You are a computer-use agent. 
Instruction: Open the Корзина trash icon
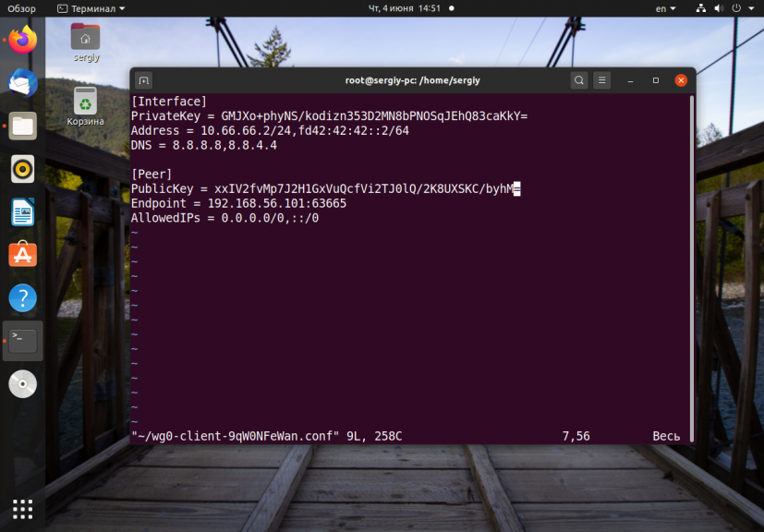click(85, 107)
